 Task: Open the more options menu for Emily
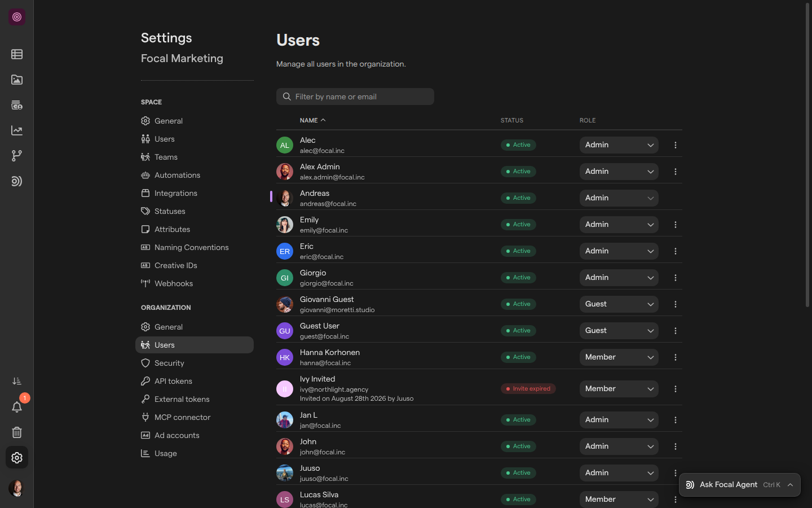coord(676,225)
